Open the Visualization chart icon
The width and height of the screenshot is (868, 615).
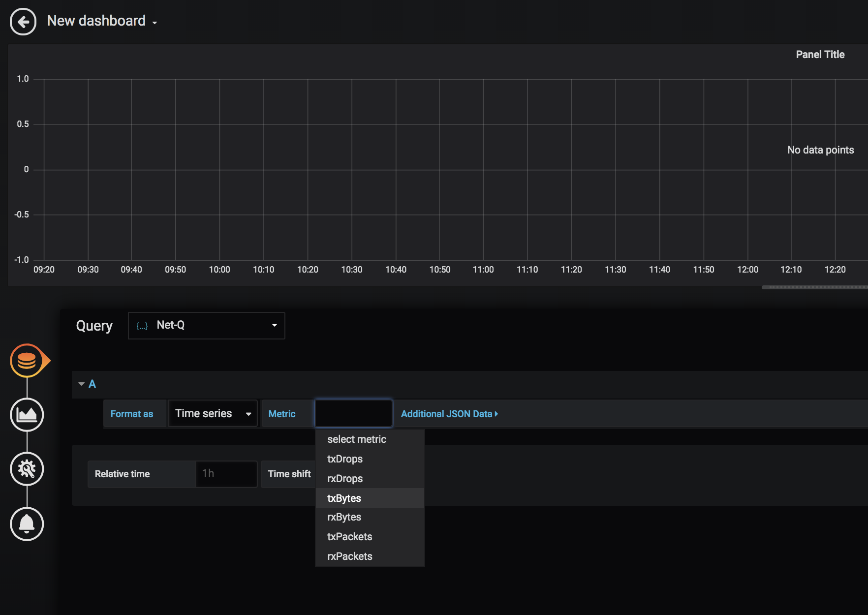[x=27, y=415]
